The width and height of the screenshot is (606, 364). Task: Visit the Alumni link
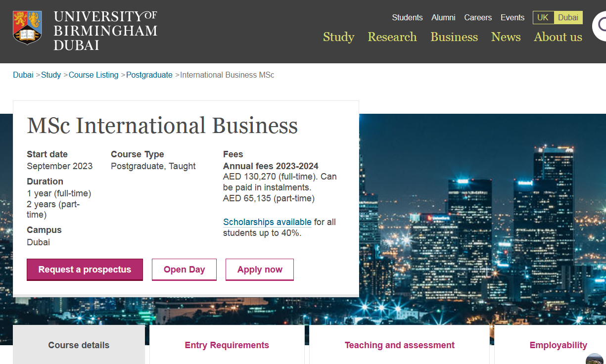click(x=443, y=18)
